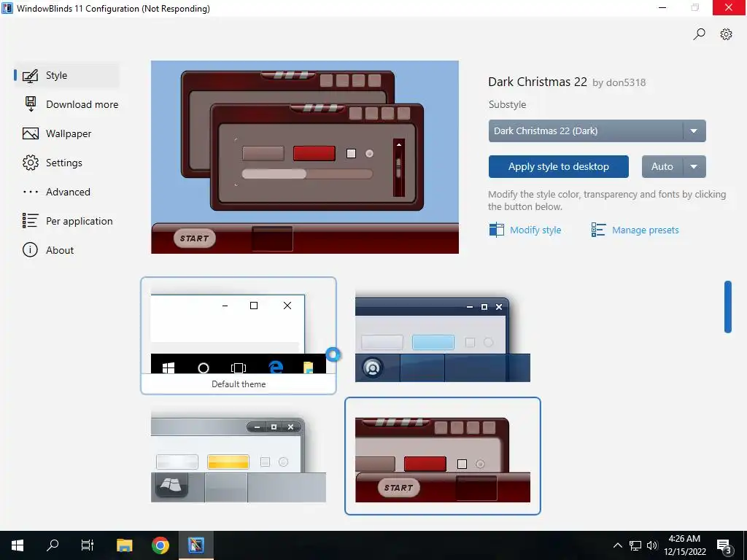Expand the Auto dropdown arrow
This screenshot has height=560, width=747.
pos(694,167)
